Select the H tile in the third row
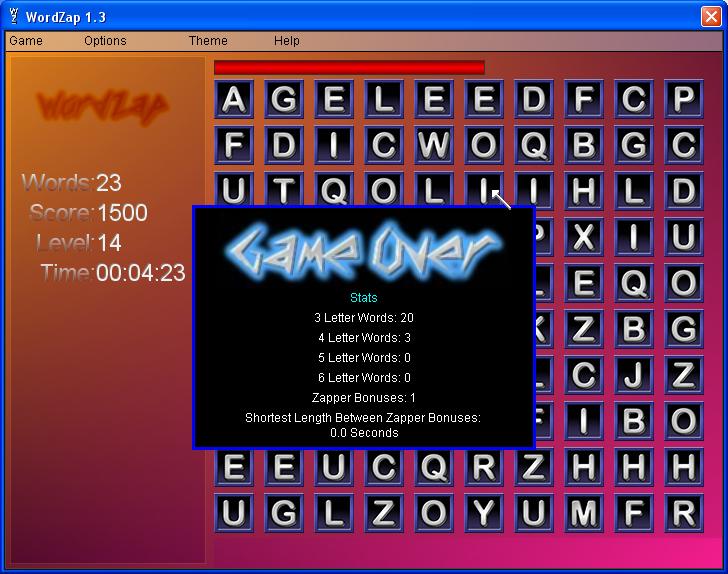Image resolution: width=728 pixels, height=574 pixels. point(584,191)
